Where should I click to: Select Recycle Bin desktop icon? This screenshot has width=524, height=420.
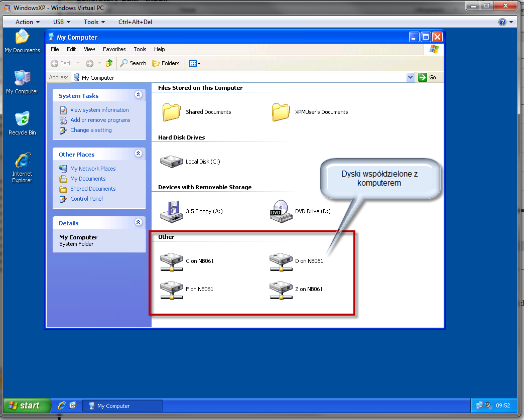(x=22, y=123)
